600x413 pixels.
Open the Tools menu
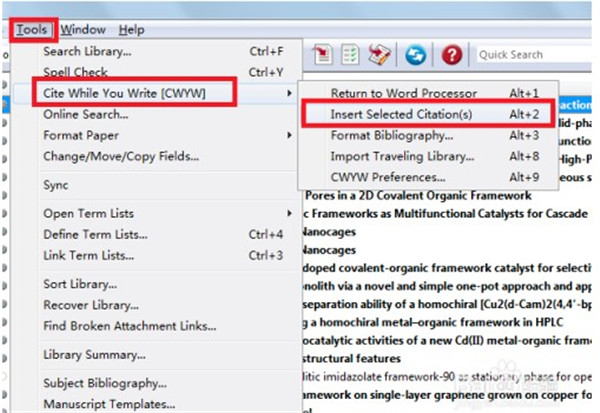pos(31,30)
